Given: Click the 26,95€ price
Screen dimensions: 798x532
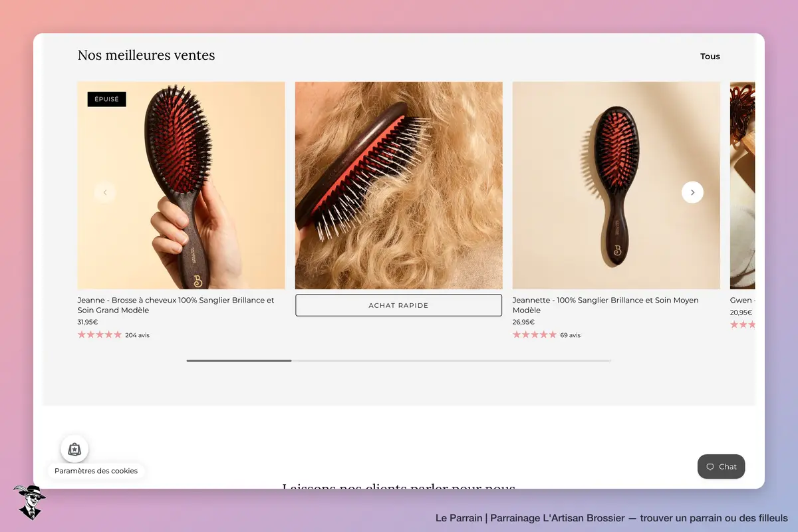Looking at the screenshot, I should [523, 322].
